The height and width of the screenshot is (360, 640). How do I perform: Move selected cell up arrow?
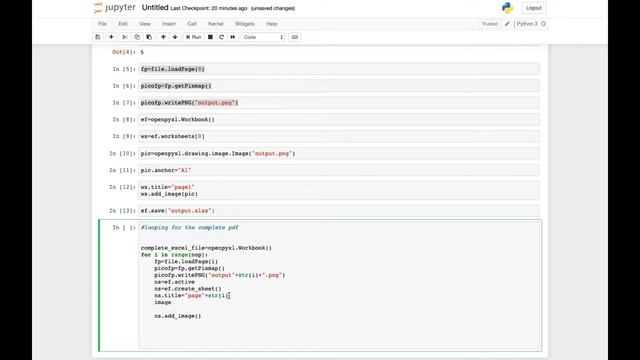click(x=163, y=37)
